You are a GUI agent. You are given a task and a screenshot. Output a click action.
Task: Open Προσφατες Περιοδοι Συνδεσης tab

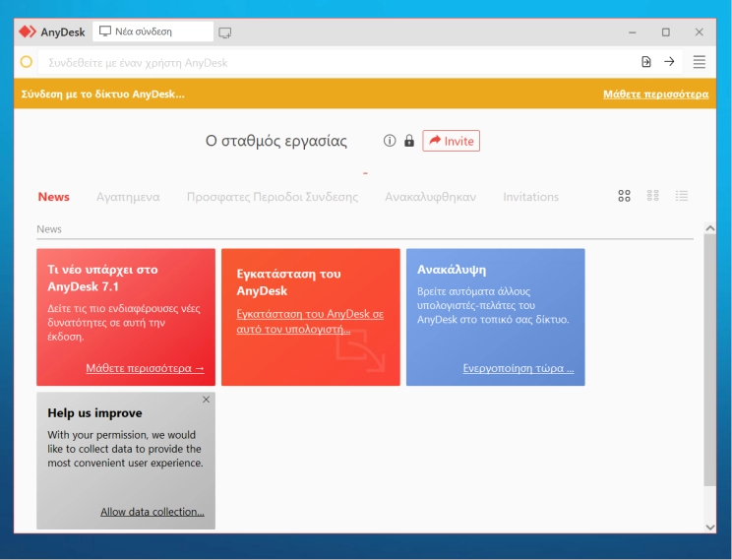click(273, 197)
